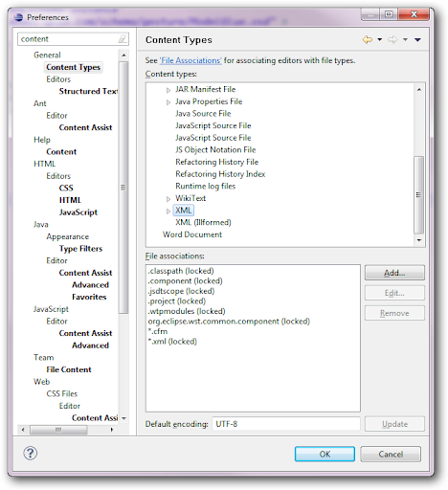Select Java Source File content type

(x=203, y=114)
